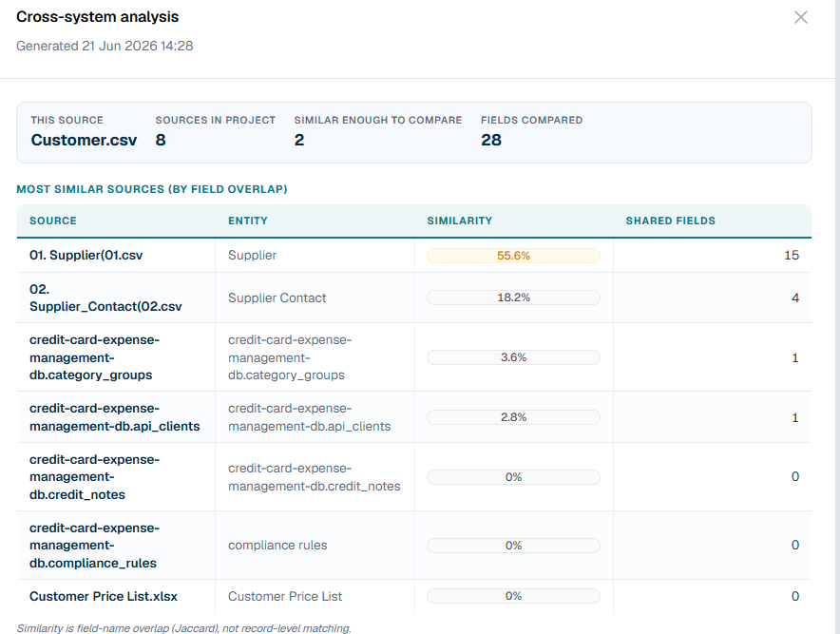The height and width of the screenshot is (634, 840).
Task: Click the Source column header
Action: pyautogui.click(x=53, y=221)
